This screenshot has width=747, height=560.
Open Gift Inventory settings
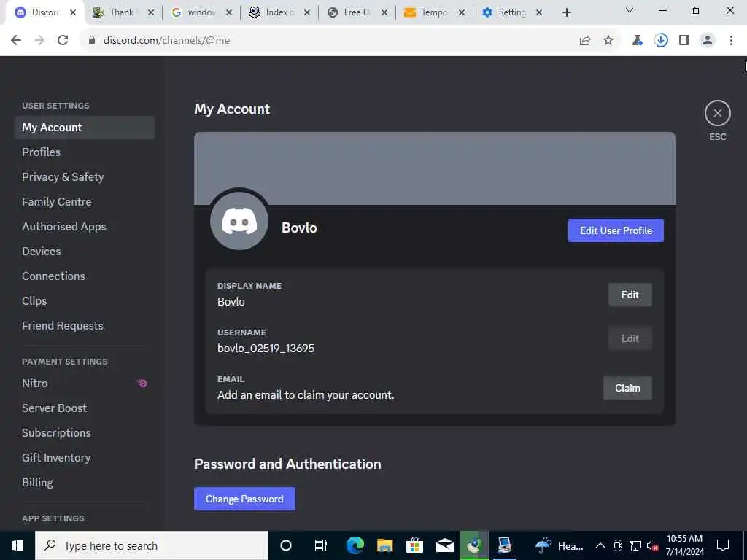click(x=85, y=458)
